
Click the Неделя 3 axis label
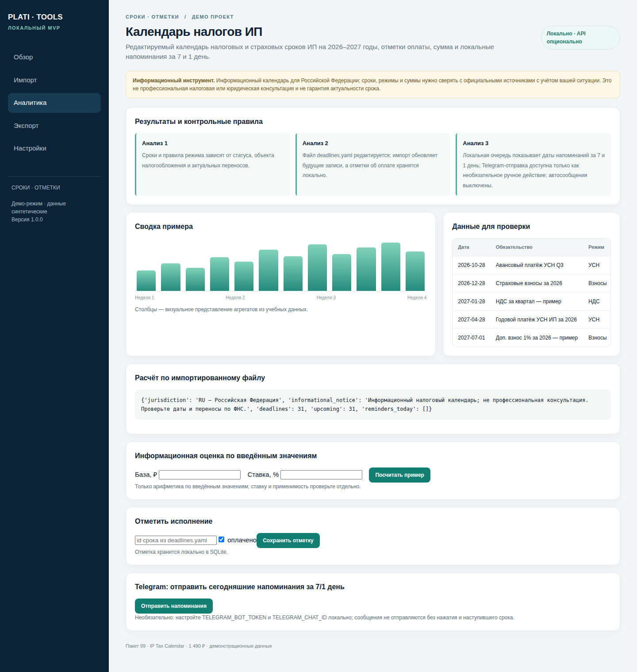pos(326,297)
